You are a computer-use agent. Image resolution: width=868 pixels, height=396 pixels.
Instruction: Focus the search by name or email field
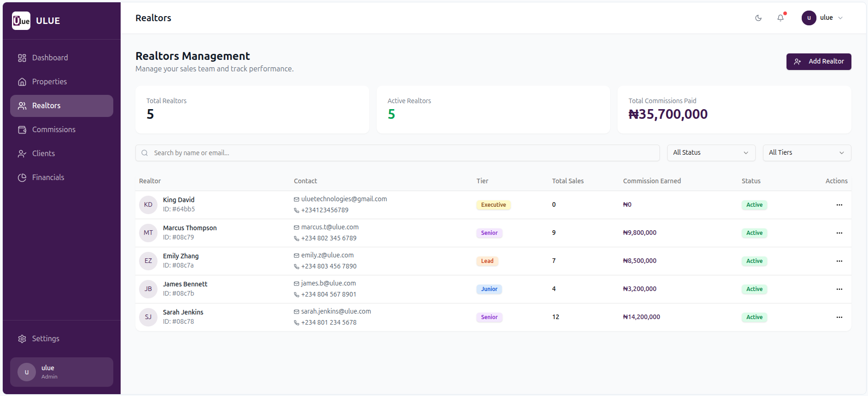click(397, 153)
